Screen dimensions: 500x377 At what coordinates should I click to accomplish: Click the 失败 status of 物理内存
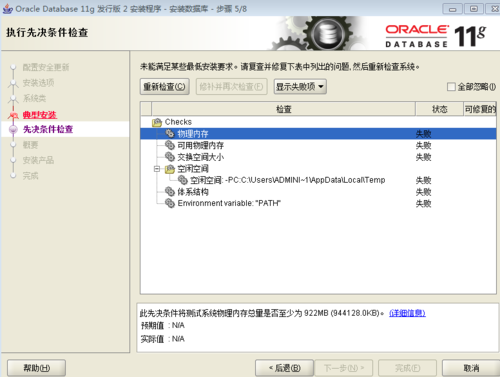coord(423,134)
